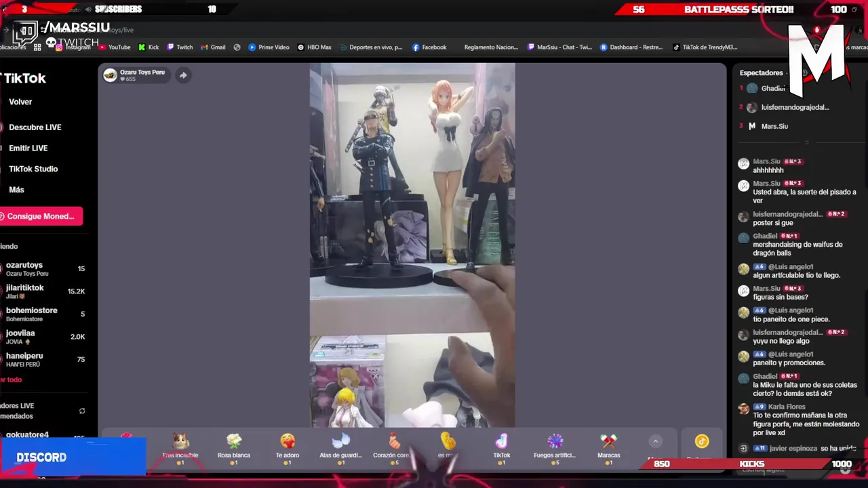The width and height of the screenshot is (868, 488).
Task: Select viewer Ghadiel in top spectators
Action: tap(772, 88)
